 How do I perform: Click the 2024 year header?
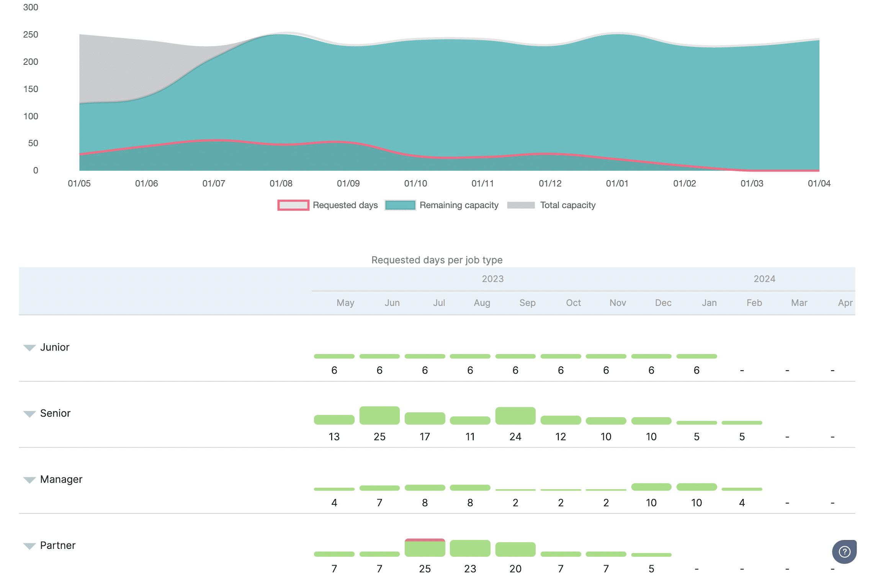[764, 279]
